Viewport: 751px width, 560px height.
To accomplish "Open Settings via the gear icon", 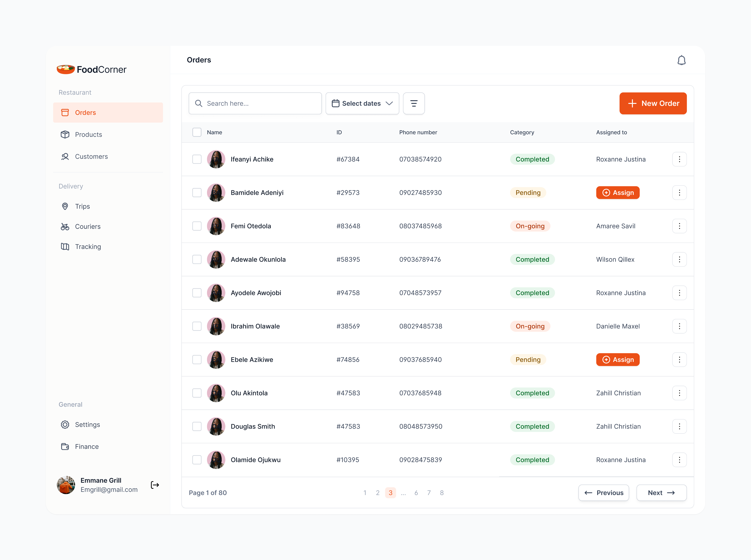I will click(x=65, y=424).
